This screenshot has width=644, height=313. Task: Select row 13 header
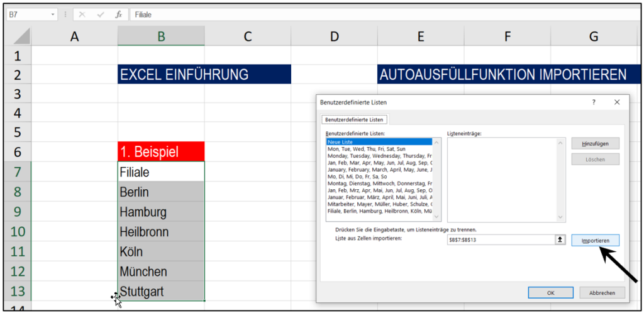[x=17, y=292]
